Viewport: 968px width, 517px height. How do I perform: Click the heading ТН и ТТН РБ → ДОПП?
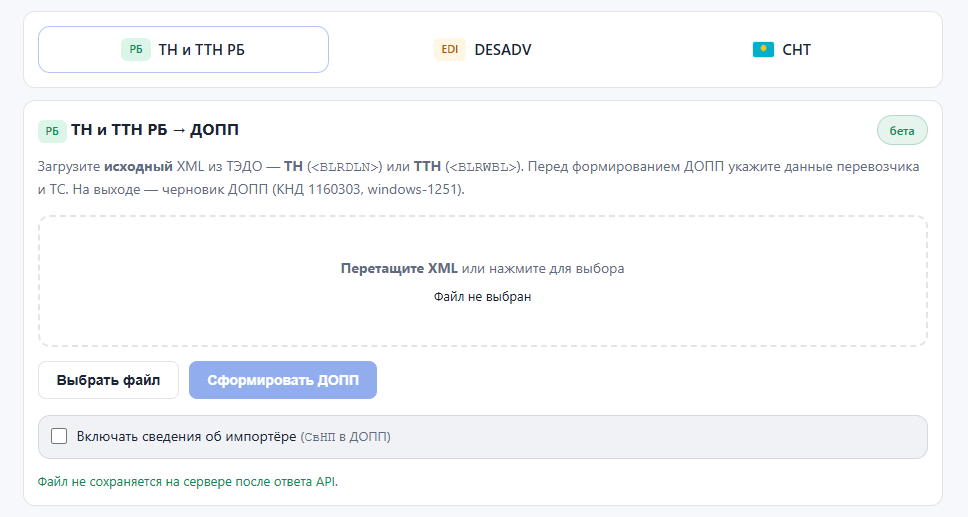click(155, 130)
